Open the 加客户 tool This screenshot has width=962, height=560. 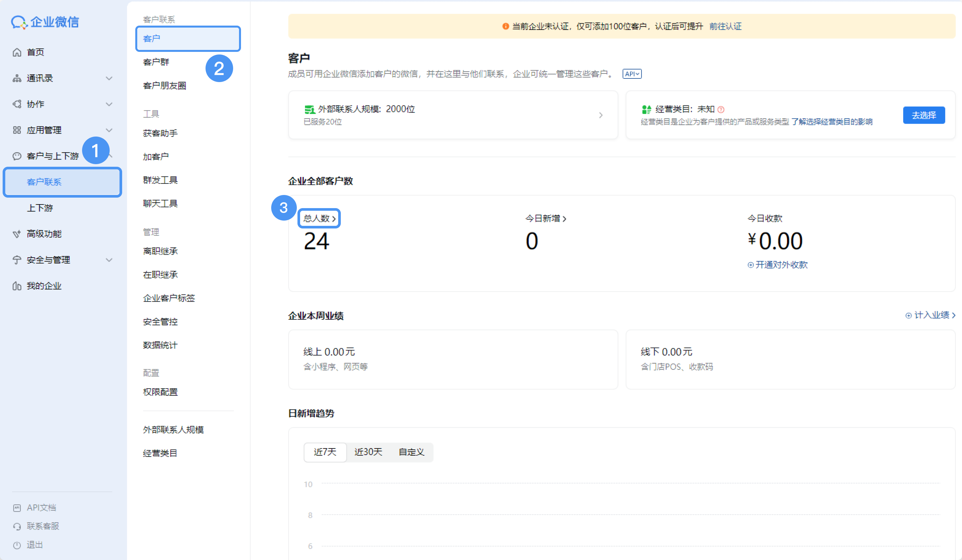156,157
